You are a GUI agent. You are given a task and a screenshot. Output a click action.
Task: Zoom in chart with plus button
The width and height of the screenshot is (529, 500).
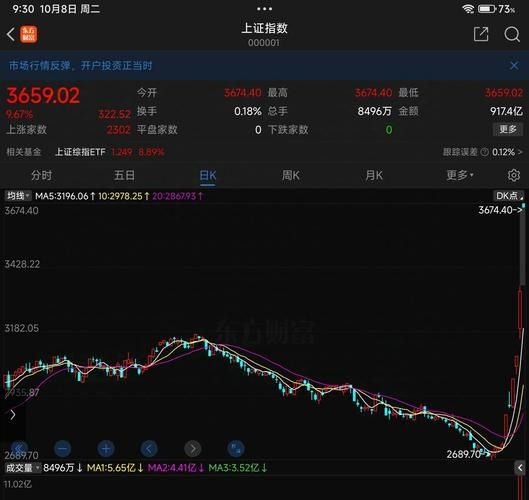106,449
